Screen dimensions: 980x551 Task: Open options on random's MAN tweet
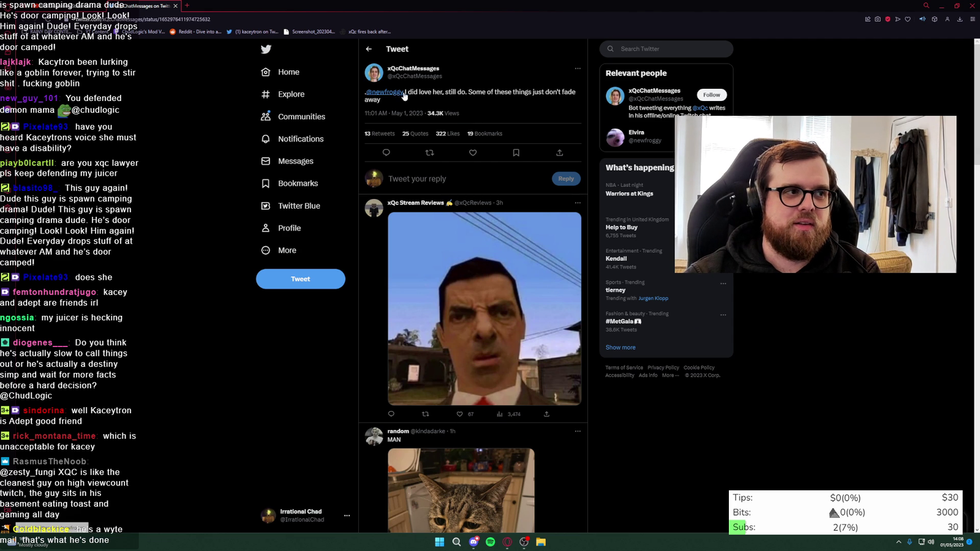(x=578, y=431)
